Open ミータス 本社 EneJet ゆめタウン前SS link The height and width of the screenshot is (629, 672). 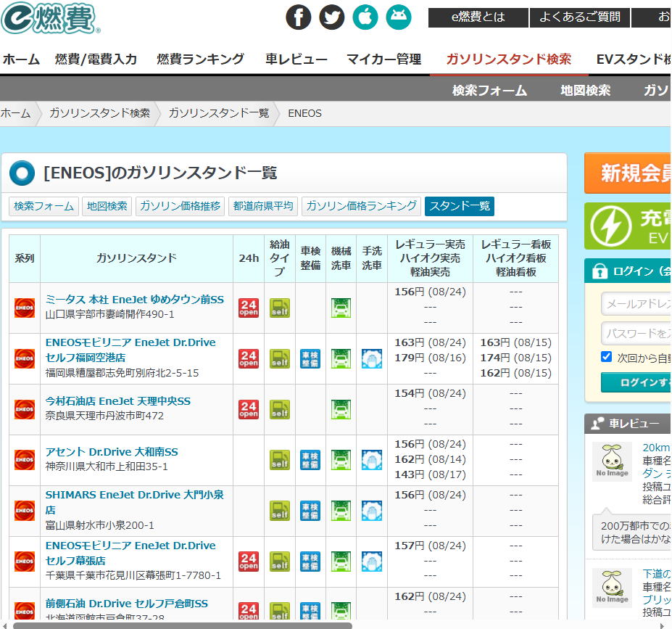135,300
